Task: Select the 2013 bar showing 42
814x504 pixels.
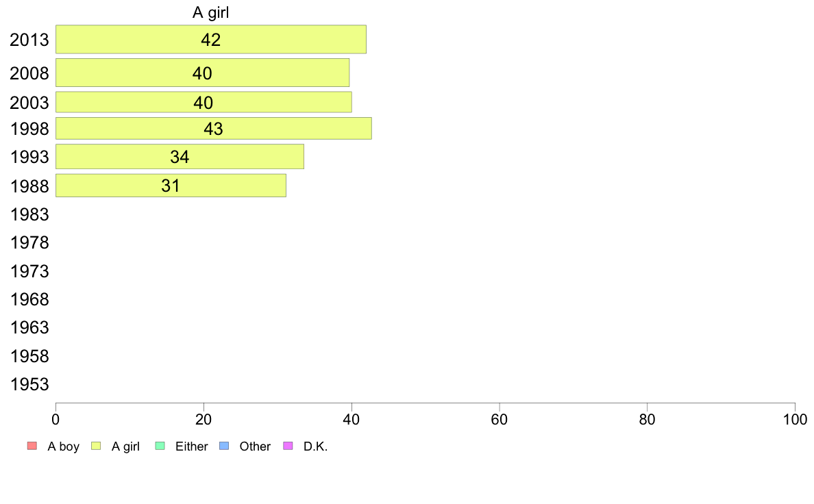Action: pyautogui.click(x=211, y=40)
